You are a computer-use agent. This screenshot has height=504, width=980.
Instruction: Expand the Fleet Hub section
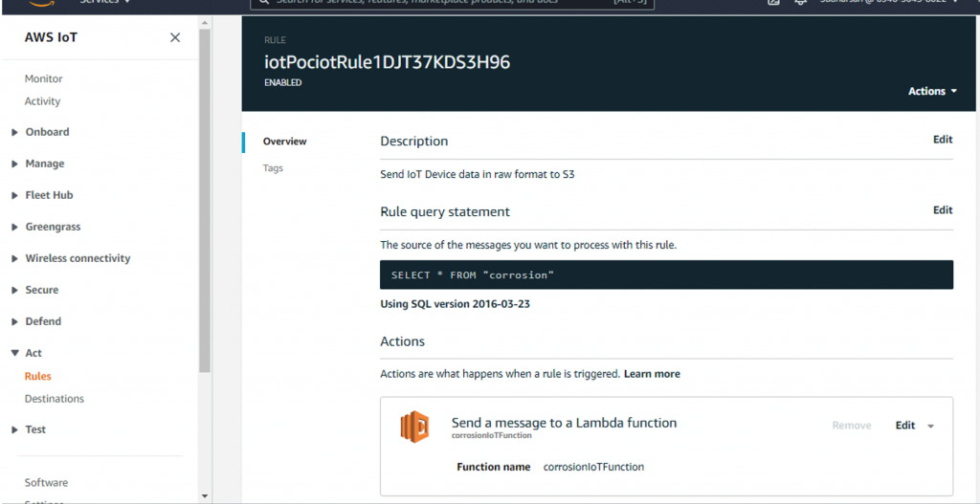tap(42, 195)
